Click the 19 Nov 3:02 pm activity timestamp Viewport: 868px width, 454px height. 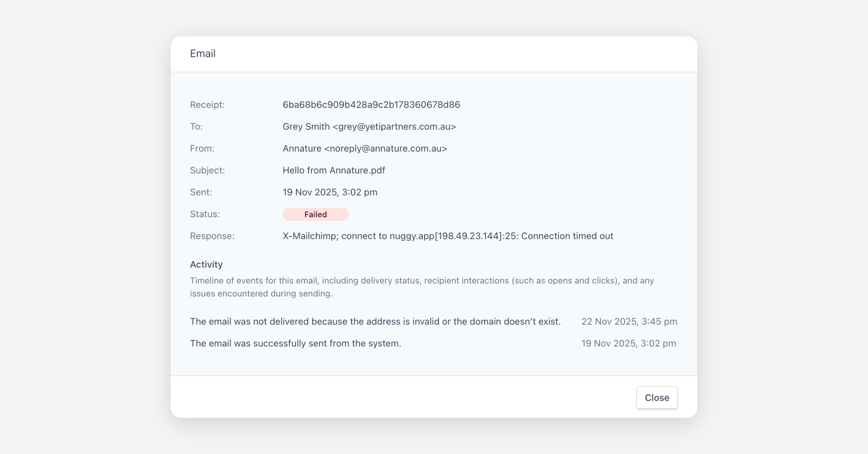pyautogui.click(x=628, y=343)
